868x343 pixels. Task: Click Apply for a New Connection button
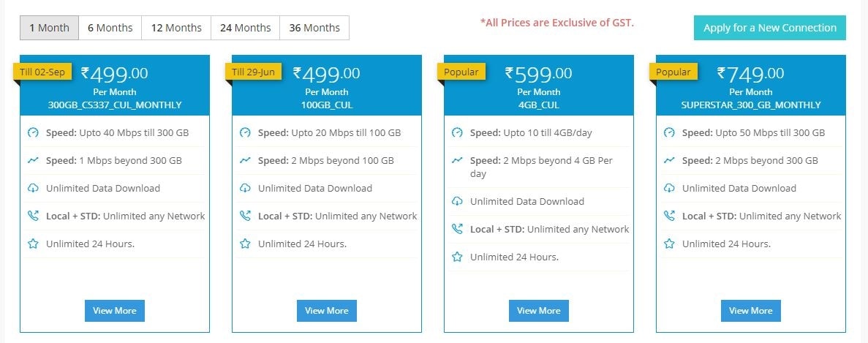tap(770, 28)
